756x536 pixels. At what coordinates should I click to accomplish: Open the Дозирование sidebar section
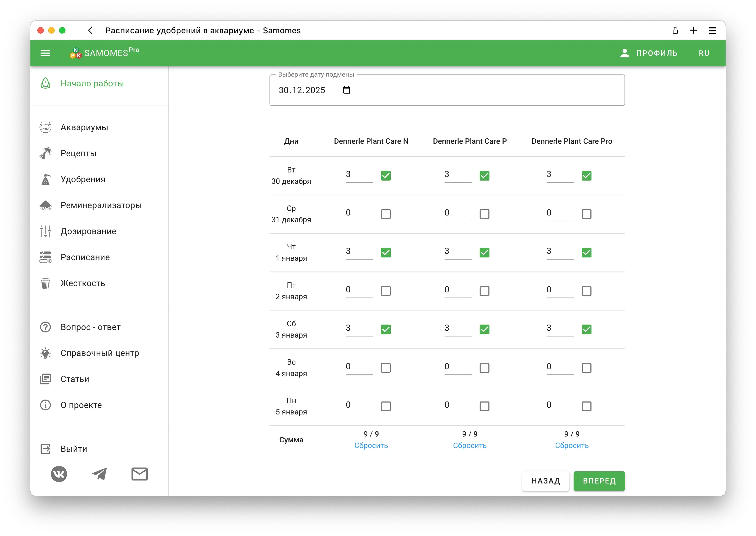(x=88, y=231)
